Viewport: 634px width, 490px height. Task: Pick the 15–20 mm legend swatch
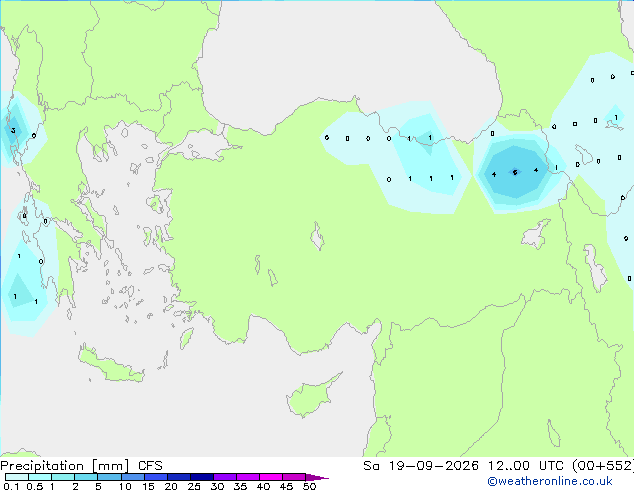[x=156, y=477]
